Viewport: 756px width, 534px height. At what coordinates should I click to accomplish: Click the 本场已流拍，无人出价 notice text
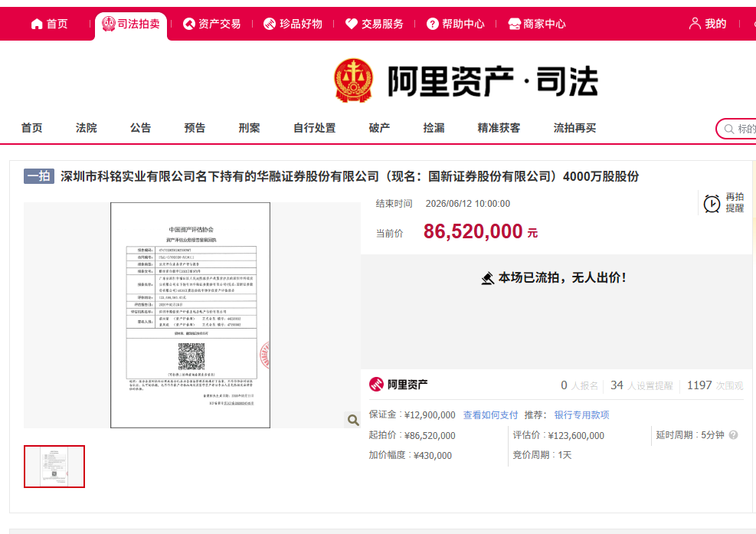click(562, 278)
